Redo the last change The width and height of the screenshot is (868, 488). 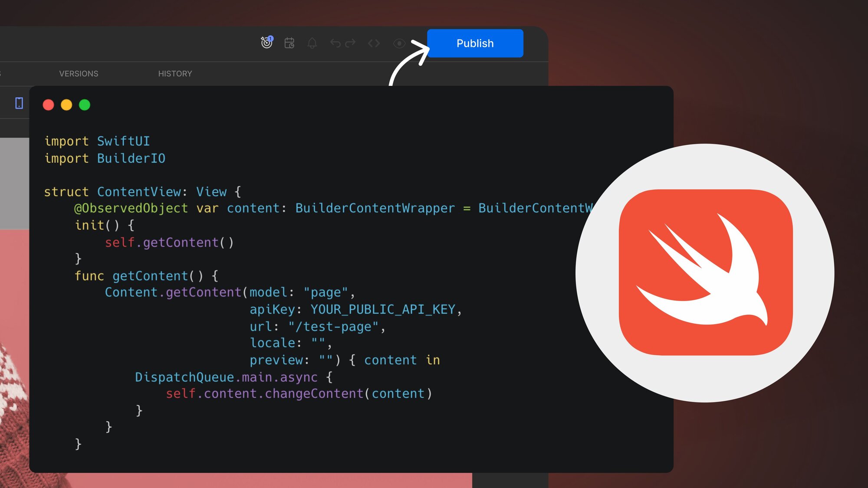point(350,43)
